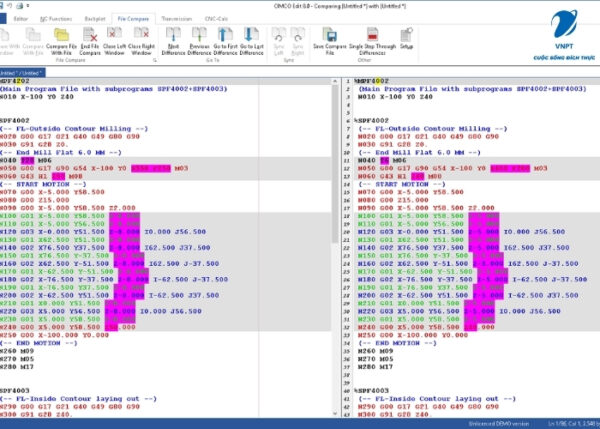Screen dimensions: 600x429
Task: Click 'END MOTION' comment in right pane
Action: coord(397,343)
